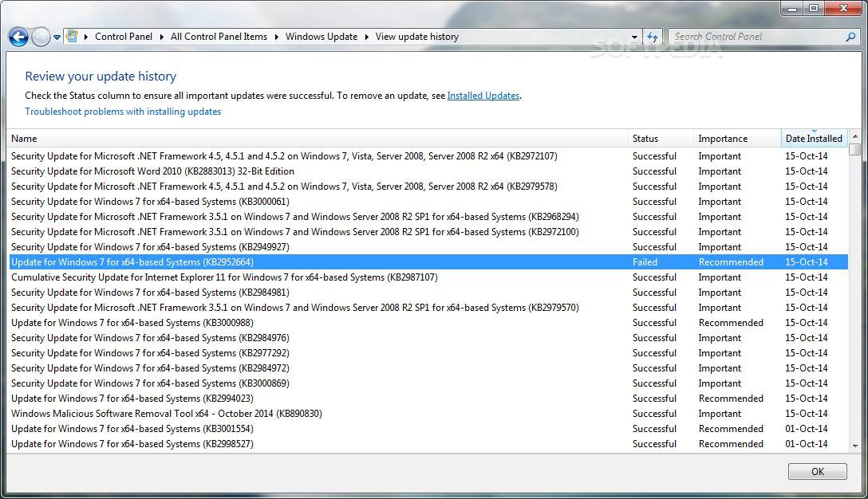This screenshot has width=868, height=499.
Task: Click the scrollbar down arrow
Action: tap(854, 446)
